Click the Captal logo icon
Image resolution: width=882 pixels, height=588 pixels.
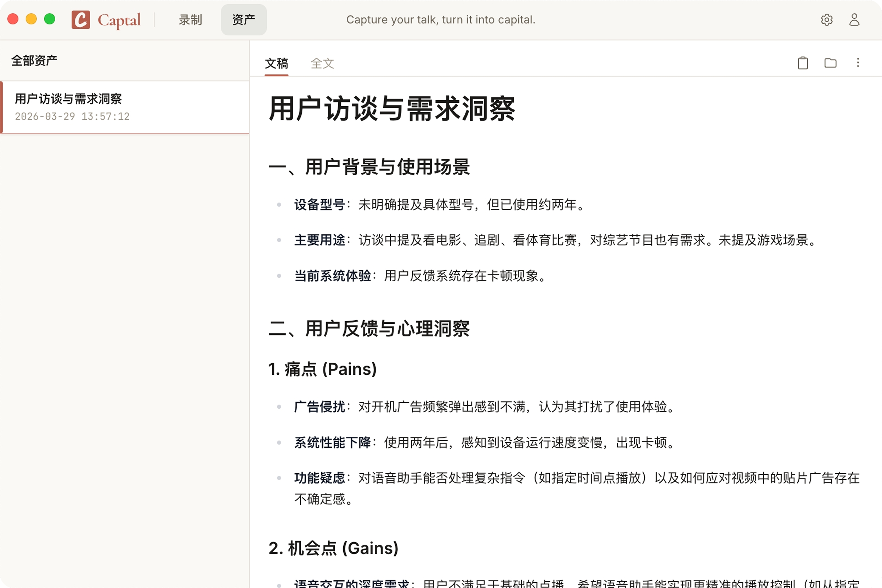coord(80,20)
